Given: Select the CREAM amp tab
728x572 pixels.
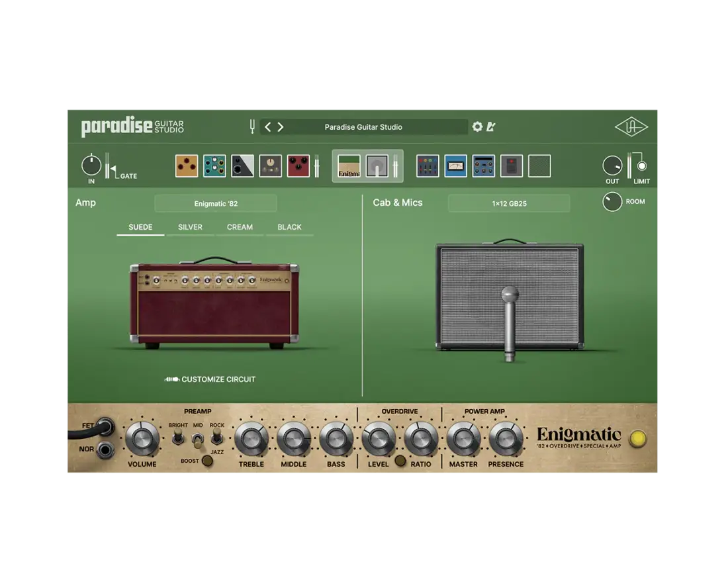Looking at the screenshot, I should (x=240, y=227).
